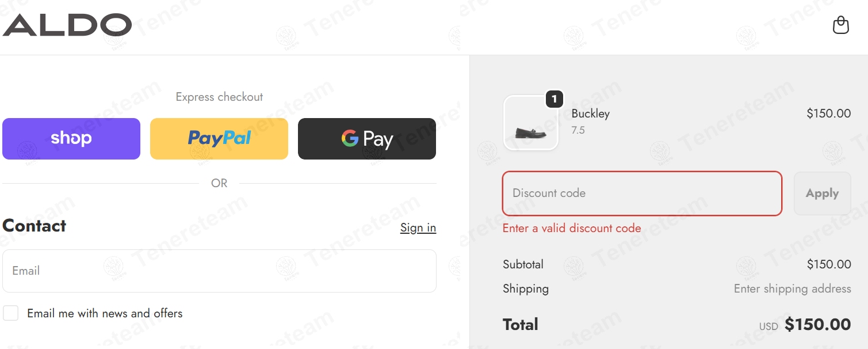Click the Subtotal label

[523, 264]
